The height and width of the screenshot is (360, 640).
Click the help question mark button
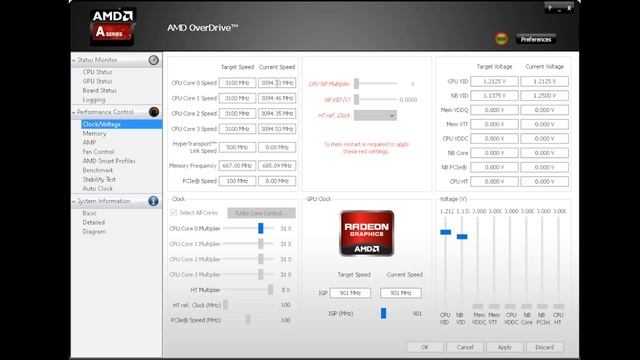pyautogui.click(x=549, y=8)
